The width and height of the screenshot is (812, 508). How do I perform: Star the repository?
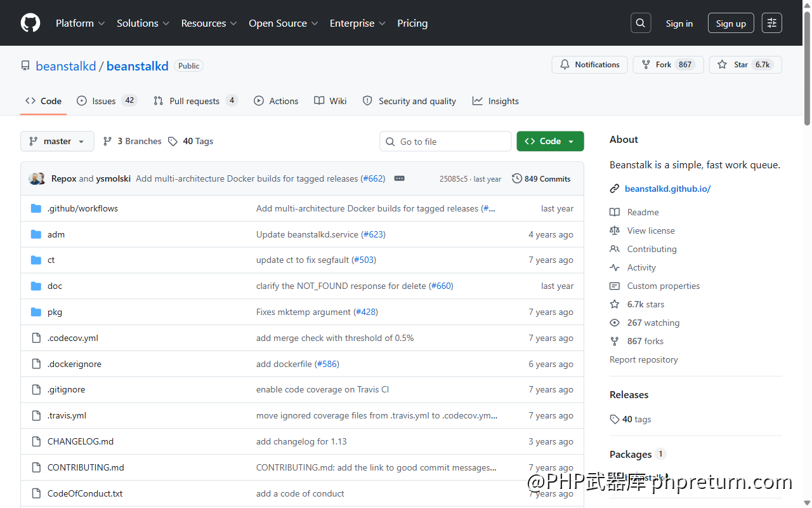[x=745, y=65]
